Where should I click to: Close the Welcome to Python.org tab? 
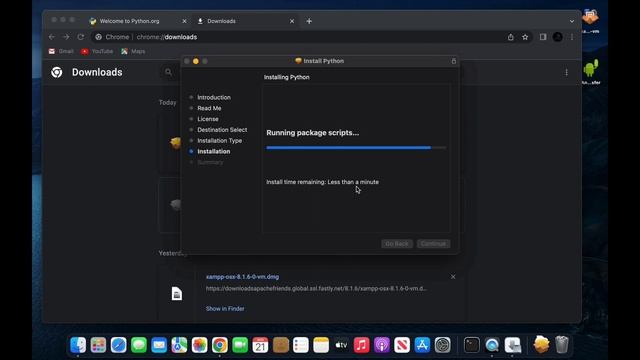[184, 21]
